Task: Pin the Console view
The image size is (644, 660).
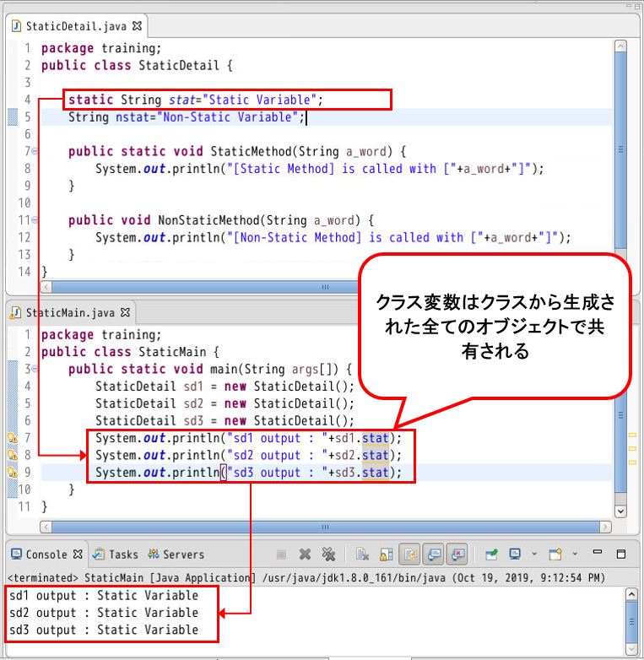Action: click(491, 555)
